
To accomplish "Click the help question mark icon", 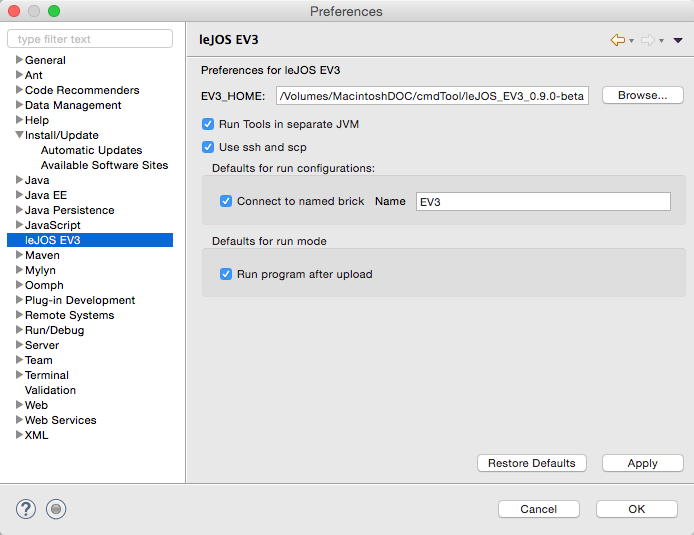I will click(x=26, y=509).
